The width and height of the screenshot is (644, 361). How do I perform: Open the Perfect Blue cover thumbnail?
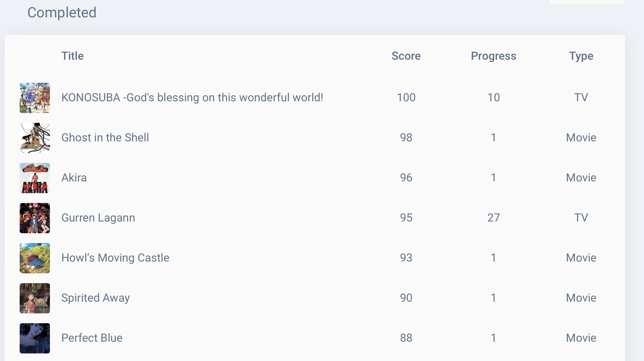[35, 338]
